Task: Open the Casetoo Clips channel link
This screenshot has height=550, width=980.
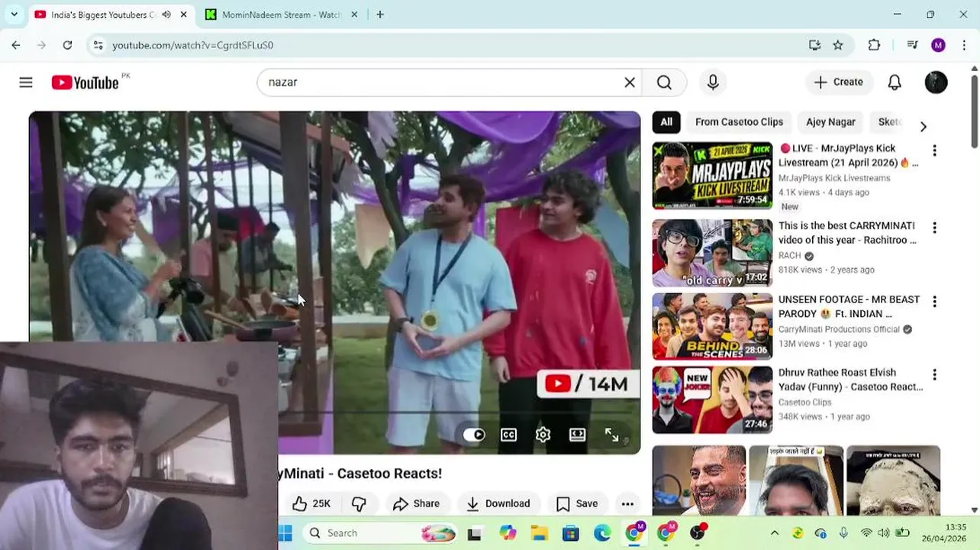Action: tap(804, 402)
